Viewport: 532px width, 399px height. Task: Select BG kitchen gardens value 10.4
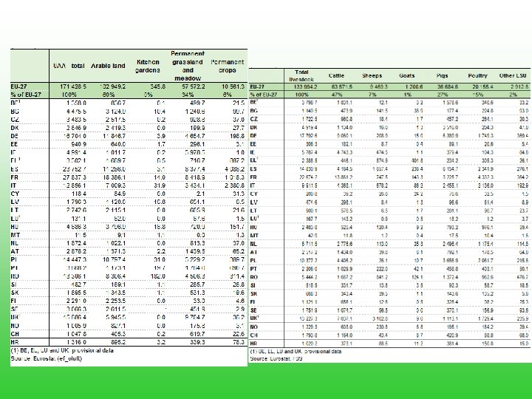160,112
